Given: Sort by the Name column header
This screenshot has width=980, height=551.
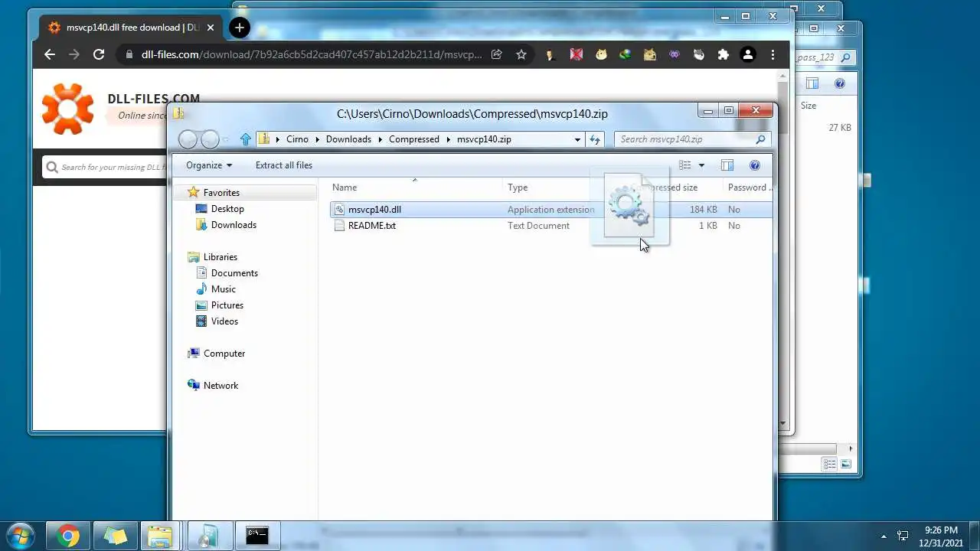Looking at the screenshot, I should [x=345, y=187].
